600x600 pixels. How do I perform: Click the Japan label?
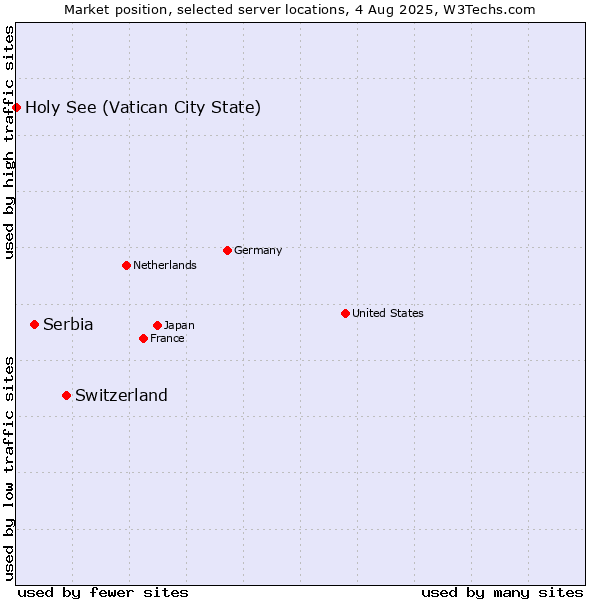pyautogui.click(x=179, y=326)
